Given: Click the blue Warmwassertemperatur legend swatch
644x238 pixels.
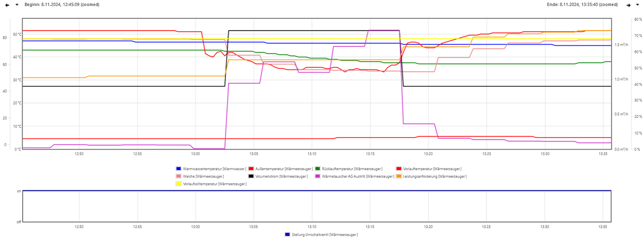Looking at the screenshot, I should click(179, 169).
